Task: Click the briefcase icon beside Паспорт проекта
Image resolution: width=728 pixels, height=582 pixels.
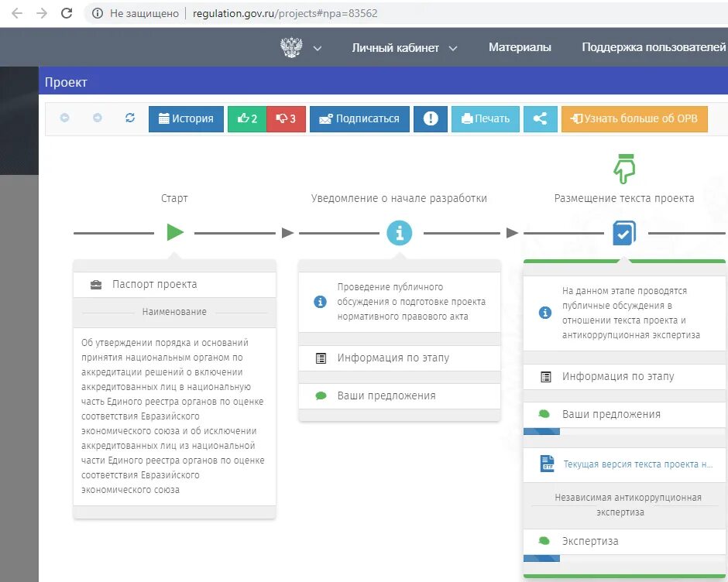Action: pyautogui.click(x=95, y=285)
